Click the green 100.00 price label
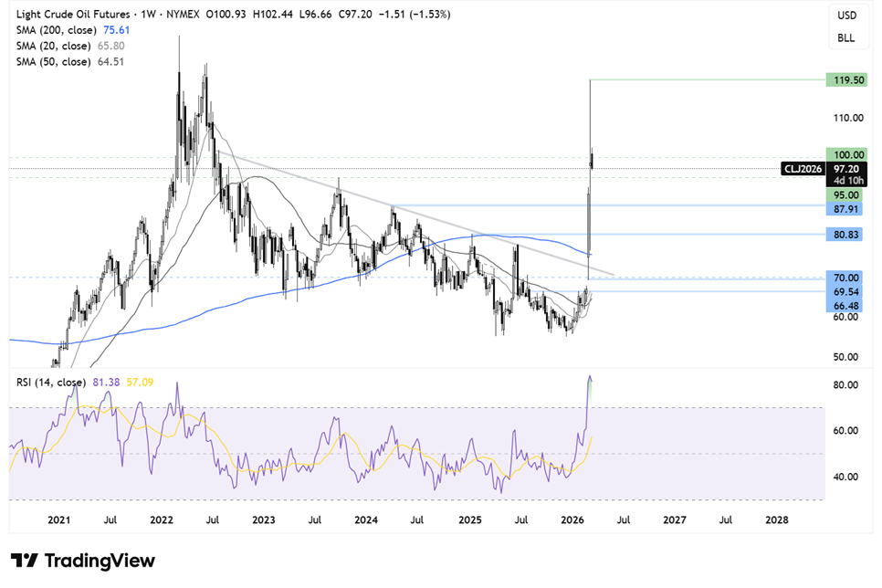The height and width of the screenshot is (588, 882). (x=846, y=154)
